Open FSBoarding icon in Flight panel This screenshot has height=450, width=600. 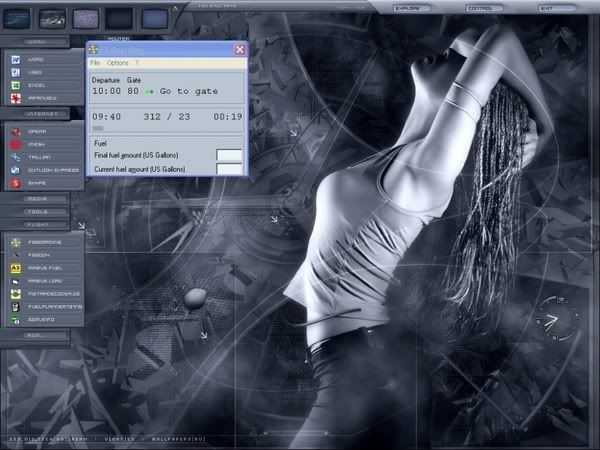16,242
